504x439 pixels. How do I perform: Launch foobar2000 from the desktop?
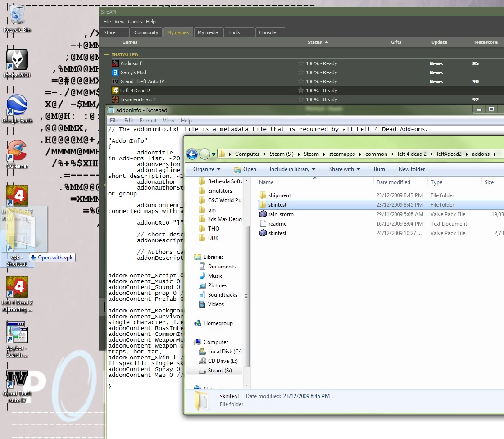[17, 63]
